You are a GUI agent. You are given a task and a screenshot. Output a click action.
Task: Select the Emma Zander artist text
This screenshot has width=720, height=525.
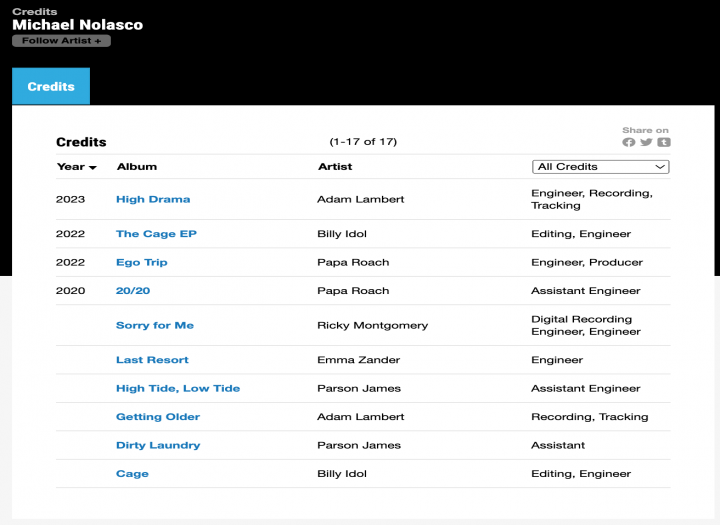358,360
